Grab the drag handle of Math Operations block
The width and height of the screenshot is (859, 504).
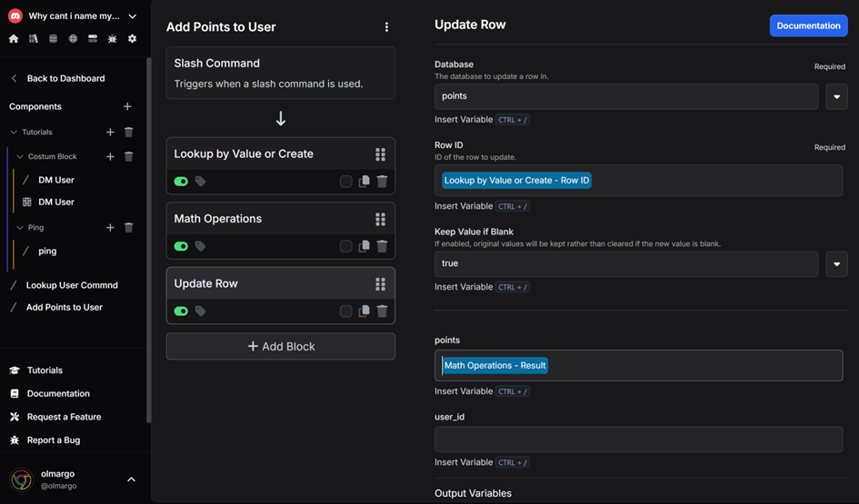coord(380,219)
